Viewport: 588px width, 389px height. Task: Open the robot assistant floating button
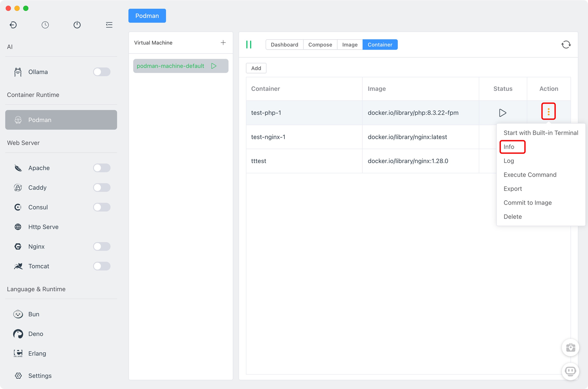[x=570, y=371]
